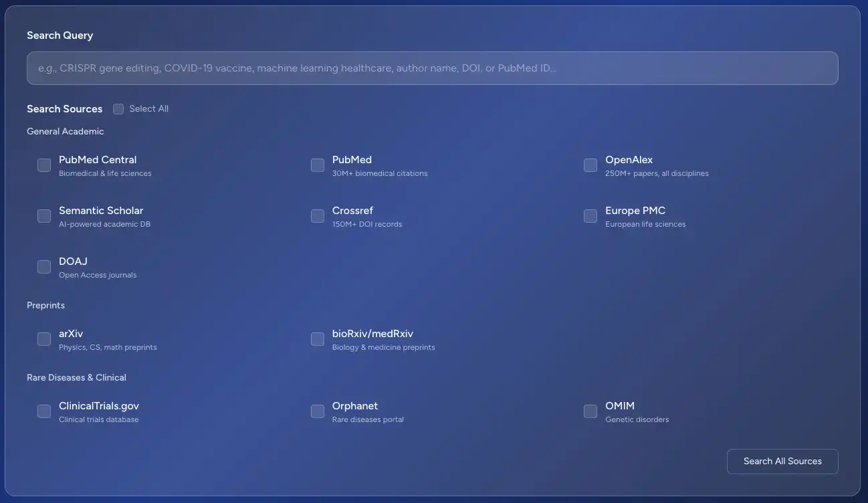Click the "Clinical trials database" description
The image size is (868, 503).
pos(99,420)
